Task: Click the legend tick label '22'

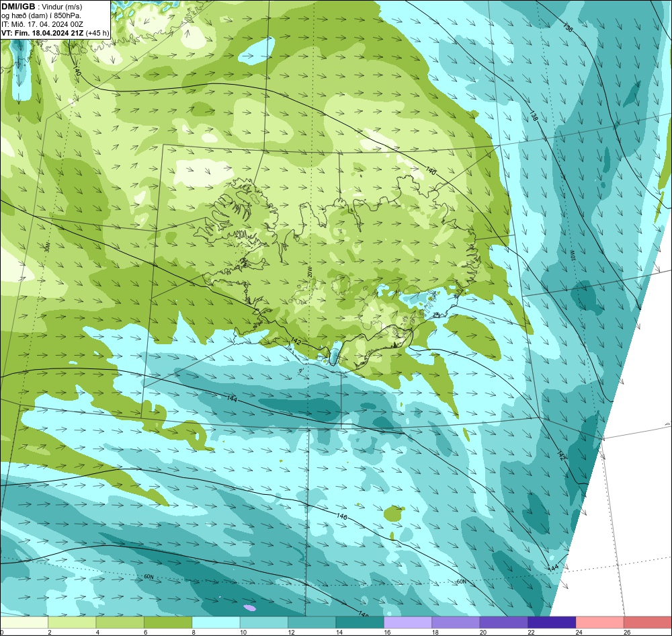Action: [531, 632]
